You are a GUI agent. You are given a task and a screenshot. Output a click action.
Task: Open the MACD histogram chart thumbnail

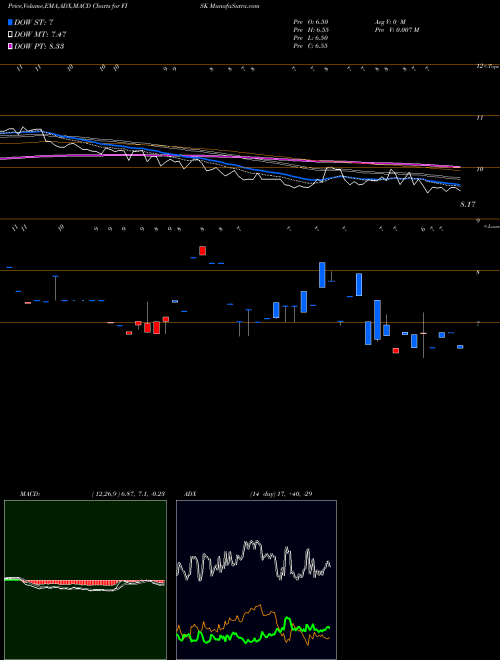(85, 580)
